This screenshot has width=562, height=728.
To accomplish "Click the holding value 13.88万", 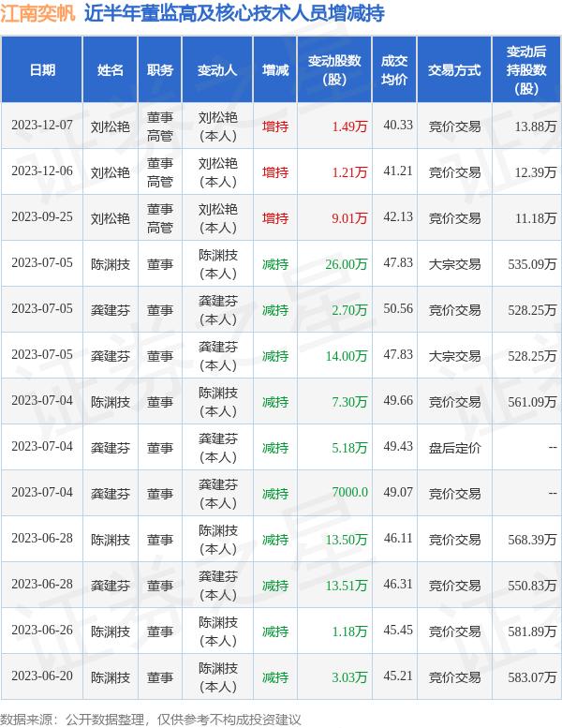I will point(536,126).
